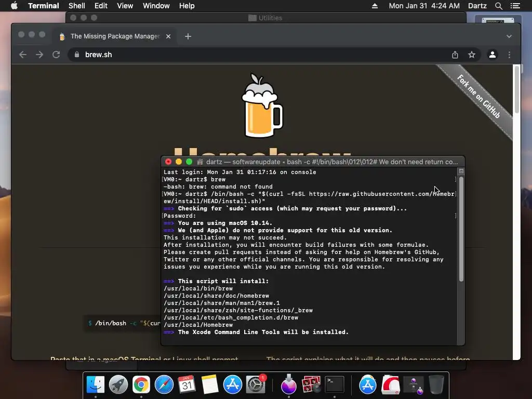Open the App Store icon after the Dock divider
532x399 pixels.
[x=368, y=384]
